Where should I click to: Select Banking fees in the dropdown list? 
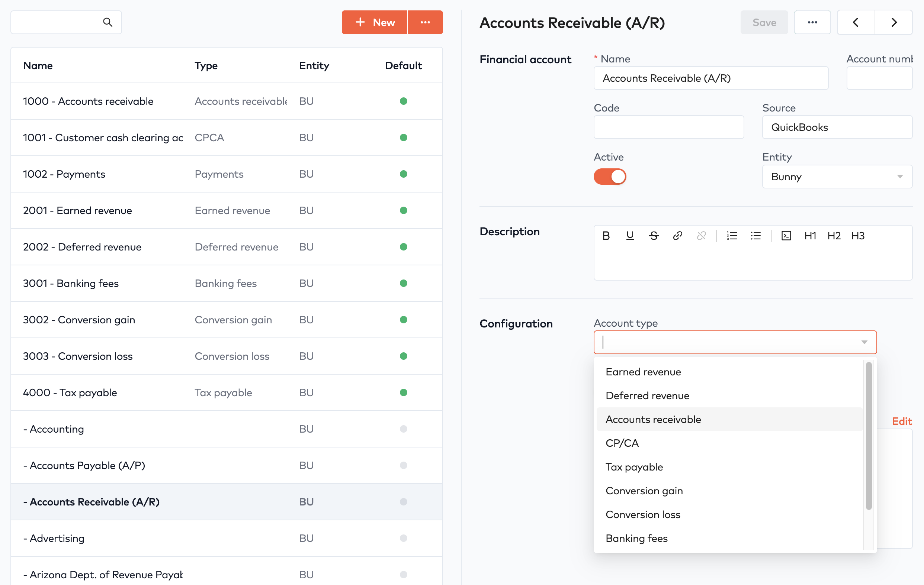point(729,538)
